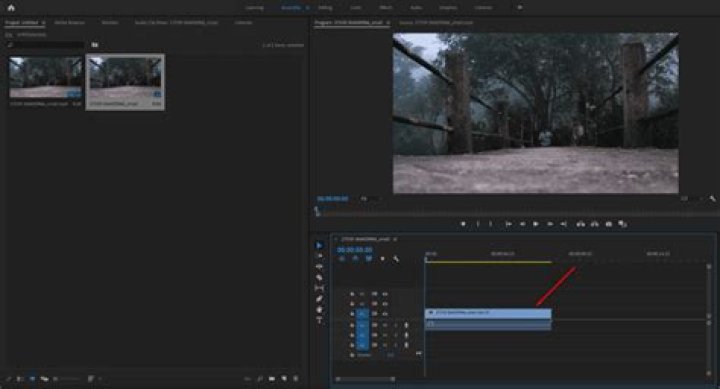Open playback resolution dropdown in Program monitor
720x389 pixels.
(691, 199)
